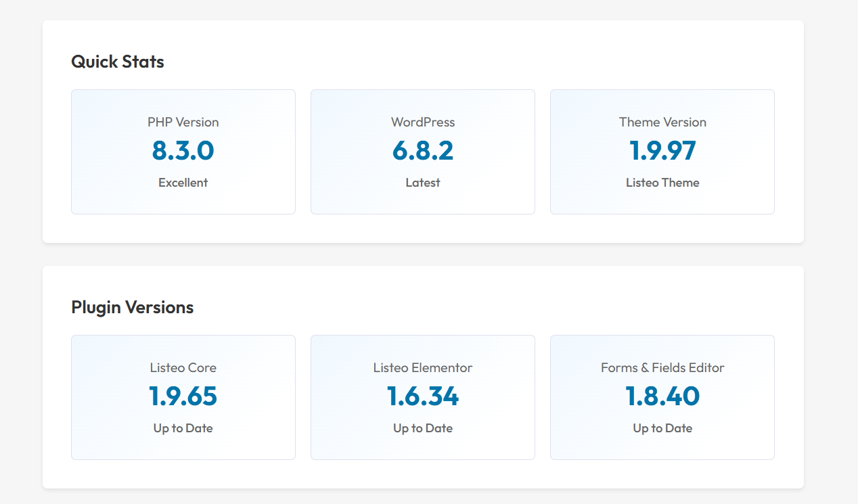This screenshot has width=858, height=504.
Task: Click the Quick Stats heading
Action: (x=118, y=62)
